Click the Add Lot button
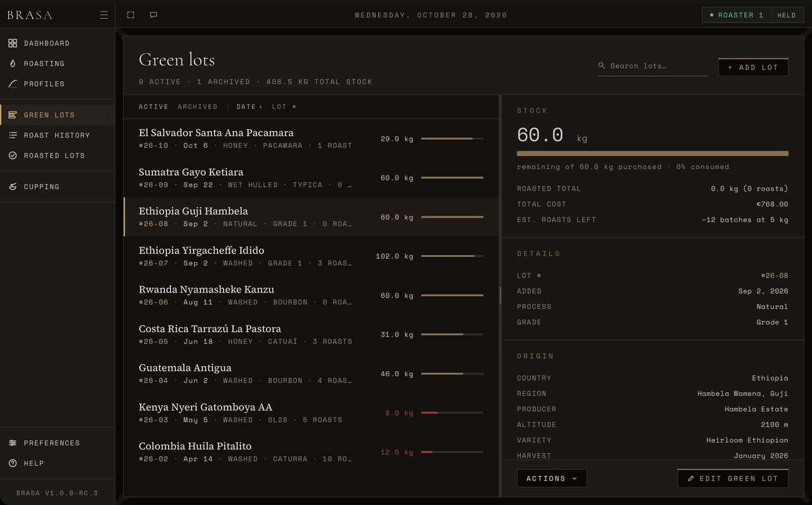The image size is (812, 505). (x=753, y=67)
